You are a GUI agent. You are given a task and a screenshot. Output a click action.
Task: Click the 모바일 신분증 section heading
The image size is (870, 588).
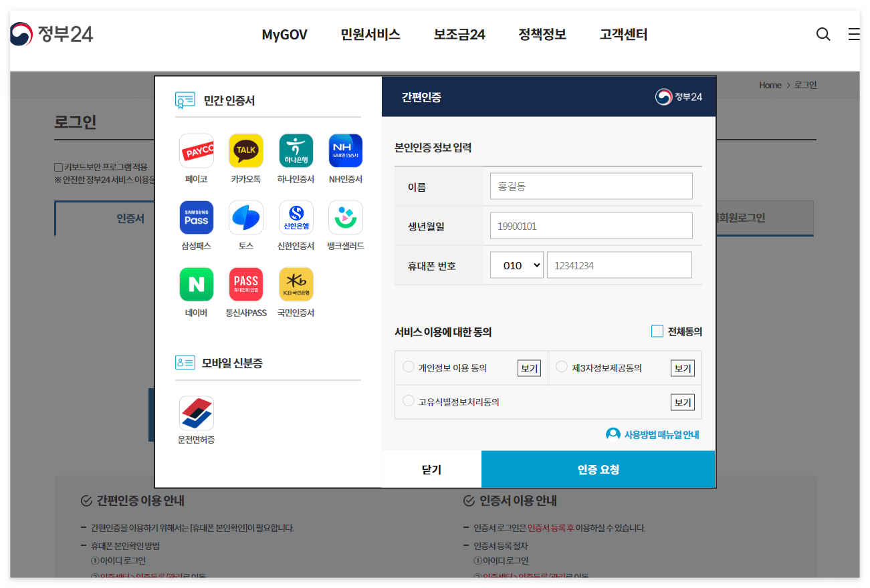232,363
